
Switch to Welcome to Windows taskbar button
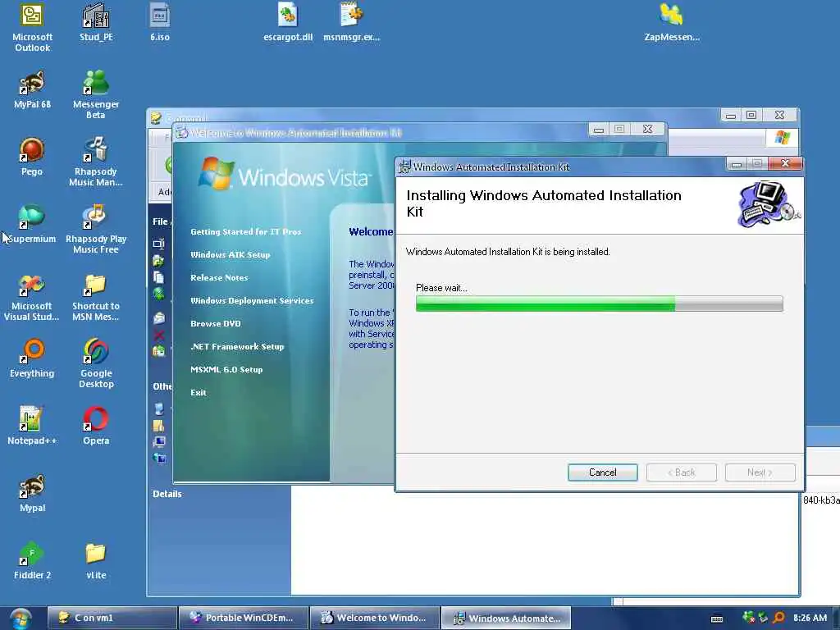point(375,619)
